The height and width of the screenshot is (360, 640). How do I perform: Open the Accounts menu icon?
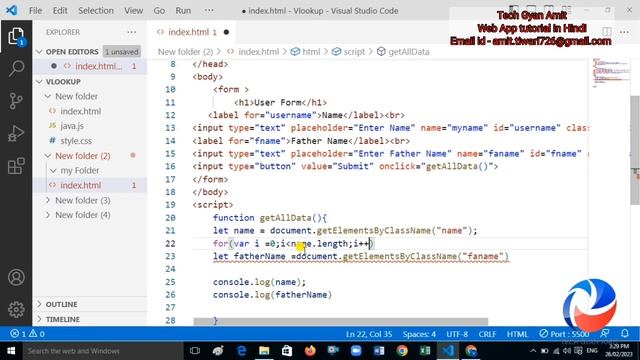click(16, 277)
